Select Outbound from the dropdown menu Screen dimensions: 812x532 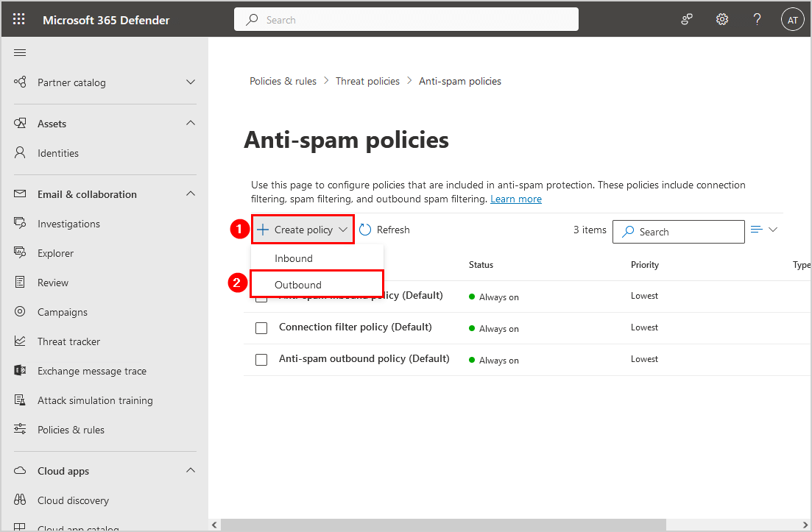298,285
